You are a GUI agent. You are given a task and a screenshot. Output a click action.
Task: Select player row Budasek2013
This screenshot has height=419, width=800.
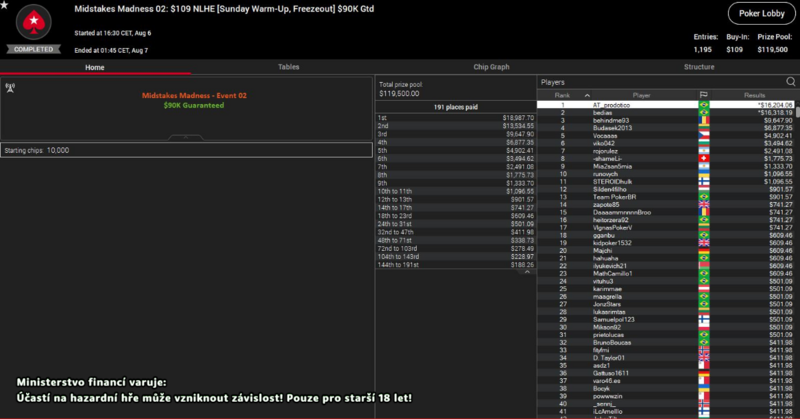(x=666, y=128)
